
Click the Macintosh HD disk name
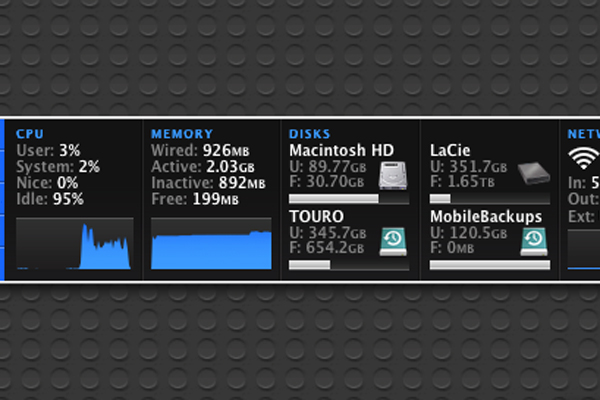click(x=341, y=150)
